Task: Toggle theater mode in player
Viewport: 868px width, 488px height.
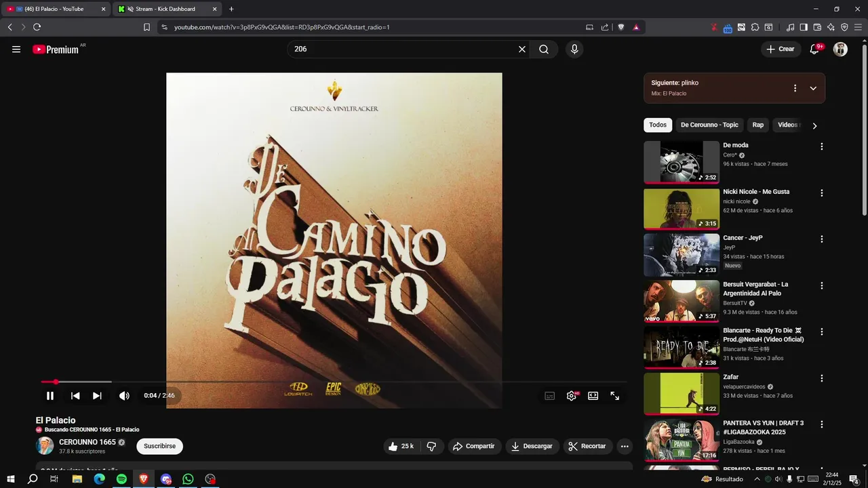Action: click(x=593, y=396)
